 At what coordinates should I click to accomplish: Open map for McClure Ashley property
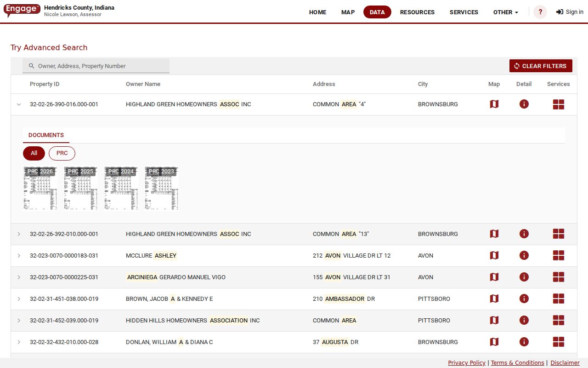point(494,256)
